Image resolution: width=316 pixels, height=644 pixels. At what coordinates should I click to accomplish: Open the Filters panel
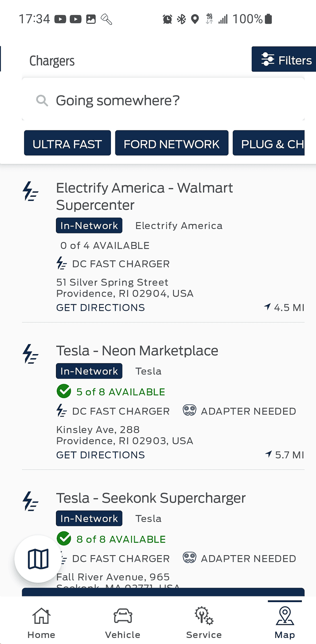[x=285, y=60]
